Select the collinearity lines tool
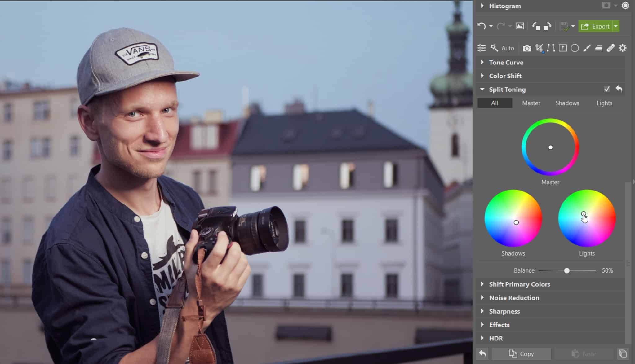This screenshot has height=364, width=635. tap(551, 48)
